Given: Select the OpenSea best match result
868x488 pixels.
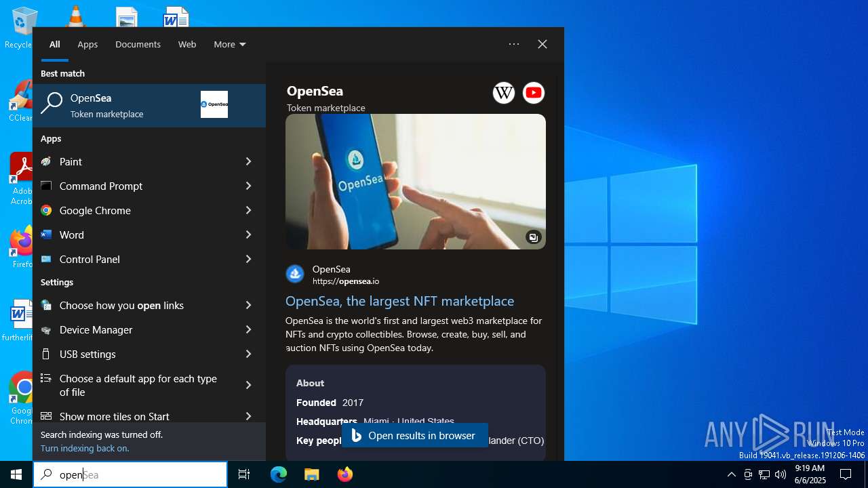Looking at the screenshot, I should pos(149,106).
